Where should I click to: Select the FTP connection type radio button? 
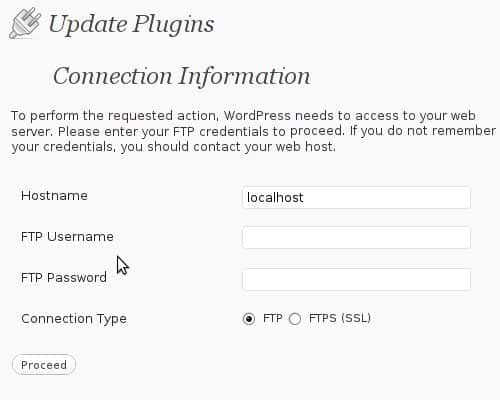point(249,319)
